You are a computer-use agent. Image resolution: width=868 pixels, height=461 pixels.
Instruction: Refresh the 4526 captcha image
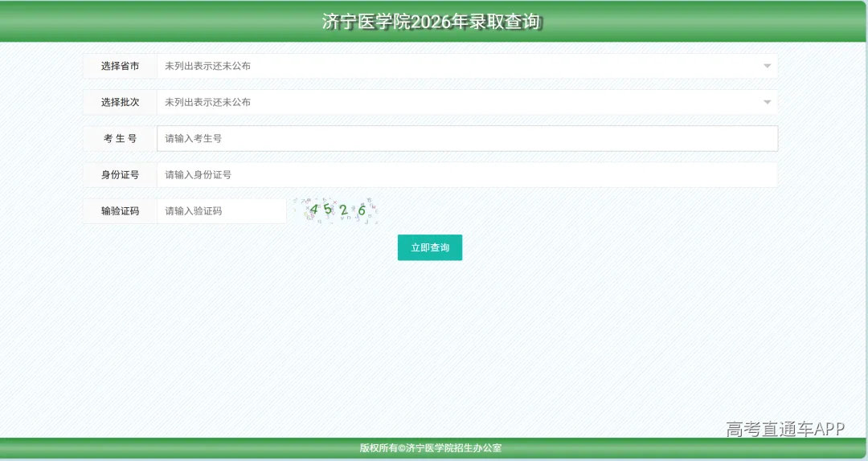click(335, 210)
